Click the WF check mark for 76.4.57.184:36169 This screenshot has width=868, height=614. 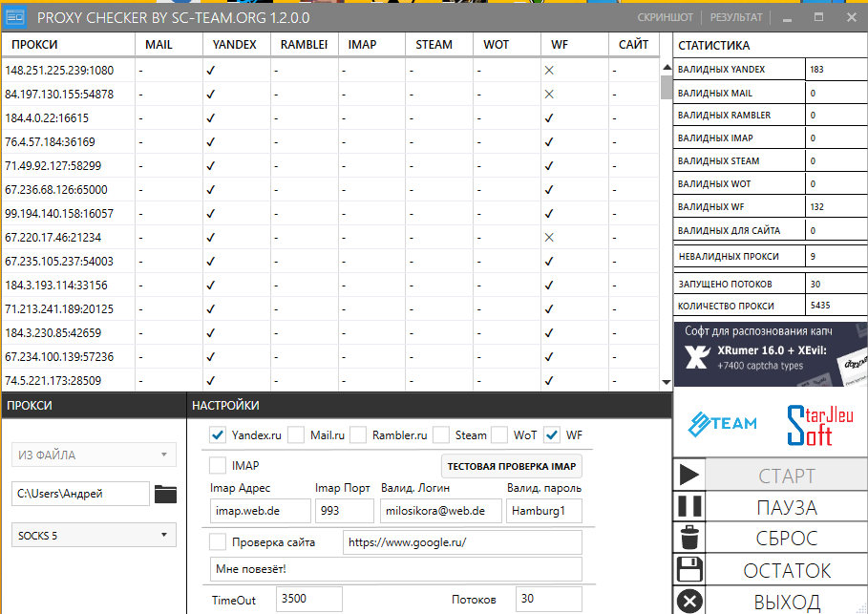pos(549,141)
